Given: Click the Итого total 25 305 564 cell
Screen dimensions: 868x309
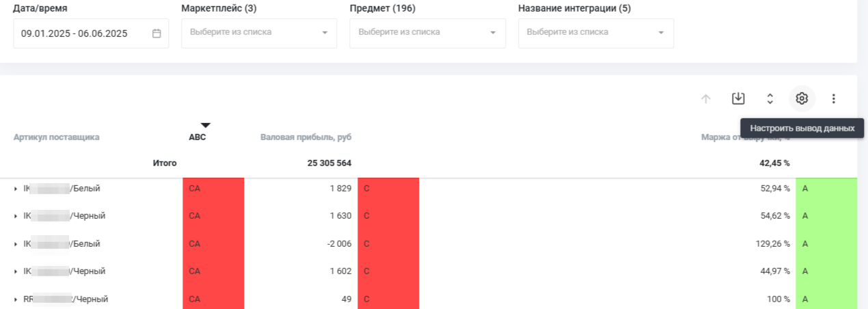Looking at the screenshot, I should (329, 163).
